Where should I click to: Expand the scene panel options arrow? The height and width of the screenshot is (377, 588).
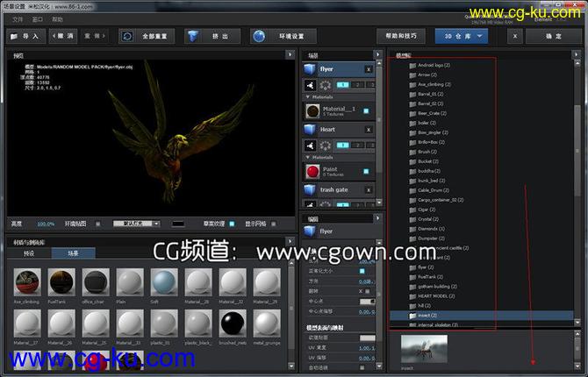377,54
